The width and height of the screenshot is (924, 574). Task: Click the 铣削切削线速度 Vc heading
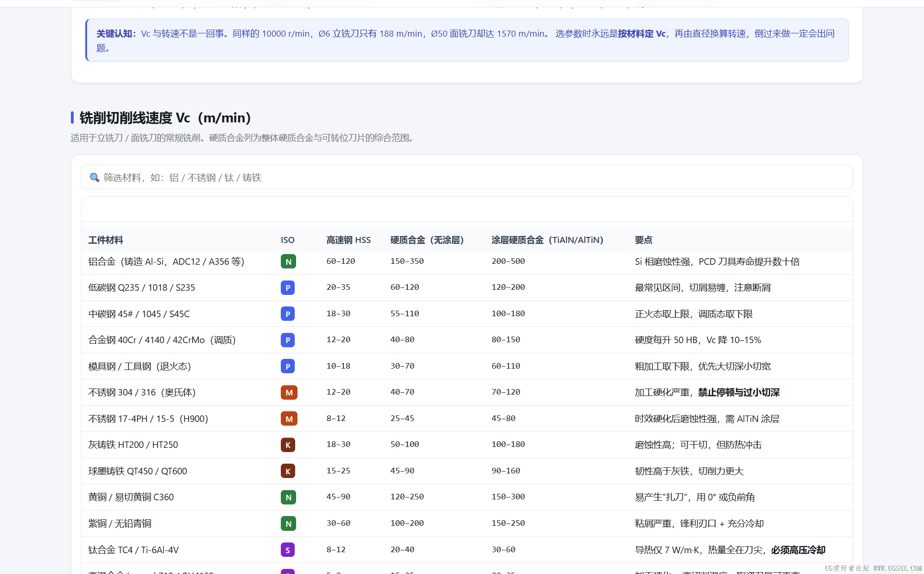pos(165,118)
